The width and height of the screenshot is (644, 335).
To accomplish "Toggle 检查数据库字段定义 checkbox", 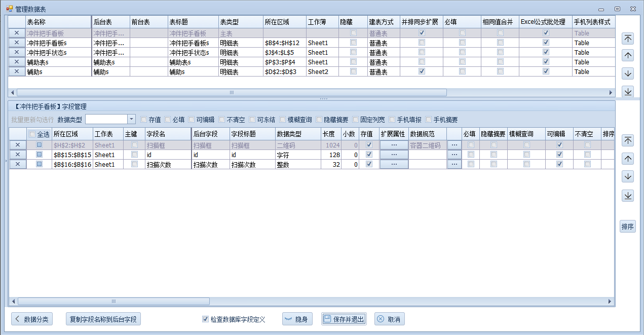I will pyautogui.click(x=205, y=319).
